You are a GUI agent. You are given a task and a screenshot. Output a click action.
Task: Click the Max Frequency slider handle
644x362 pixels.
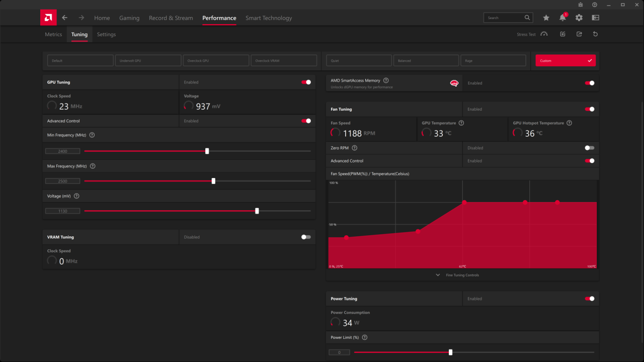213,181
